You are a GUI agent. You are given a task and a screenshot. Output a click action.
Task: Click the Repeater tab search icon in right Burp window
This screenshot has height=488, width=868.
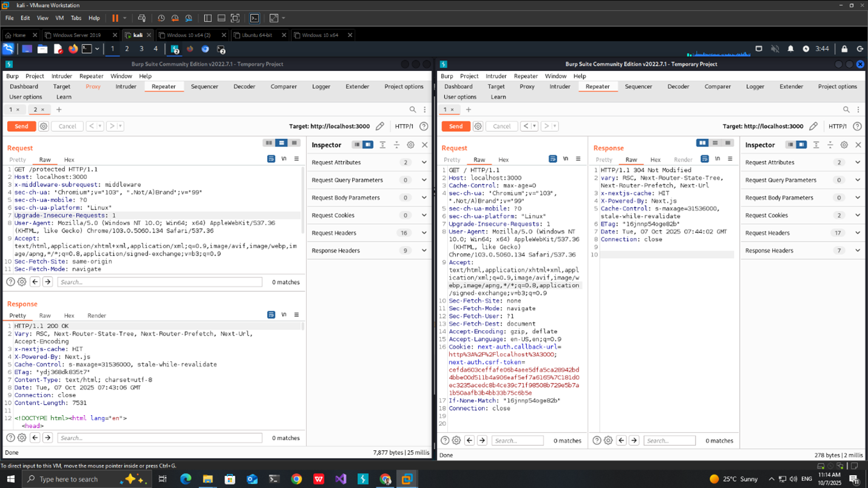click(846, 110)
